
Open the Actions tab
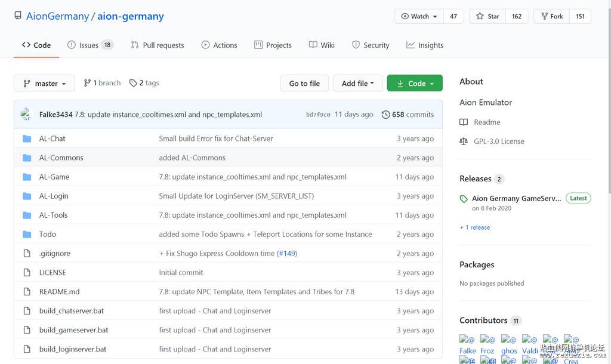point(219,45)
